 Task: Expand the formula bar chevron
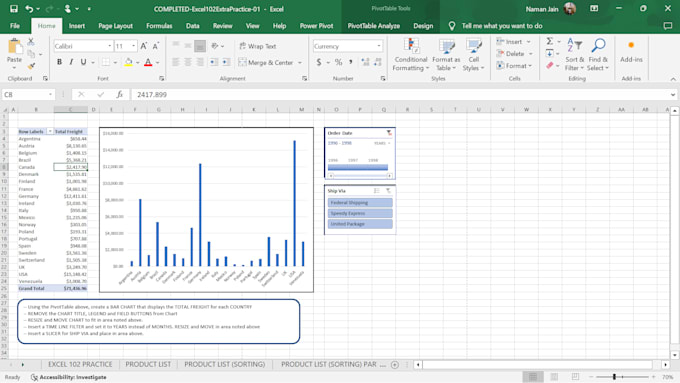673,95
